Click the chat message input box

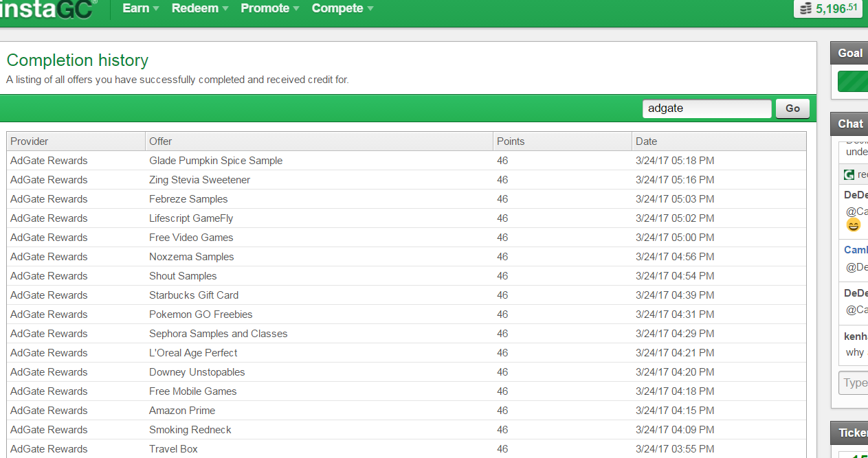point(854,382)
